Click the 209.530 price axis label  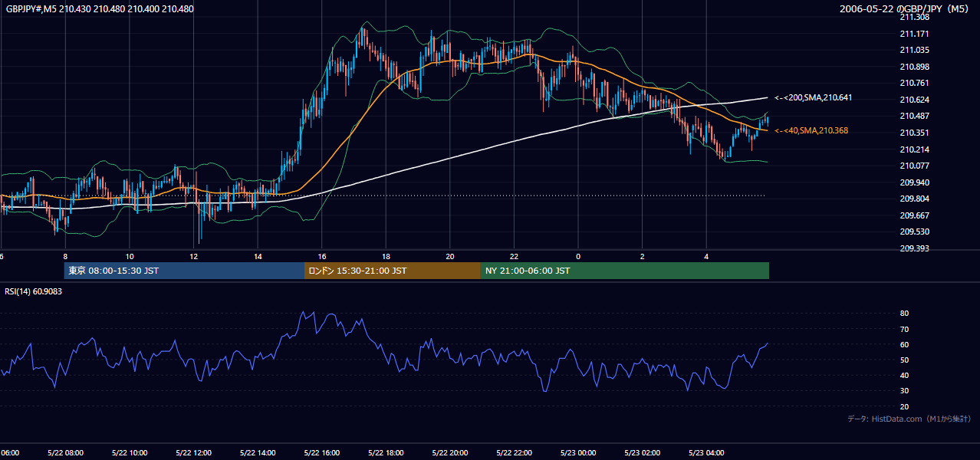pos(913,232)
